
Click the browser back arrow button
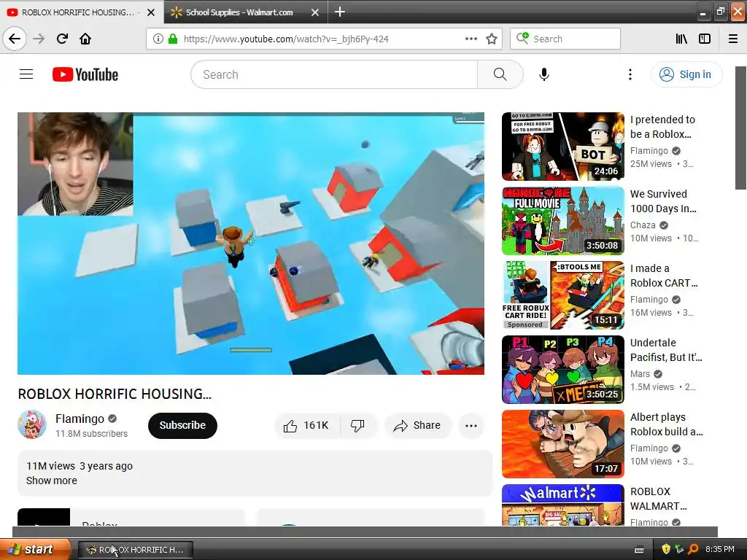pos(15,39)
